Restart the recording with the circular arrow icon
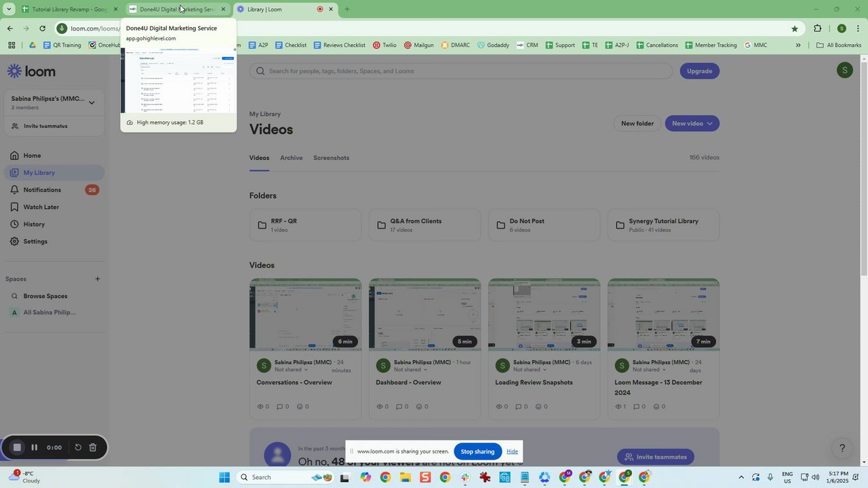 78,447
